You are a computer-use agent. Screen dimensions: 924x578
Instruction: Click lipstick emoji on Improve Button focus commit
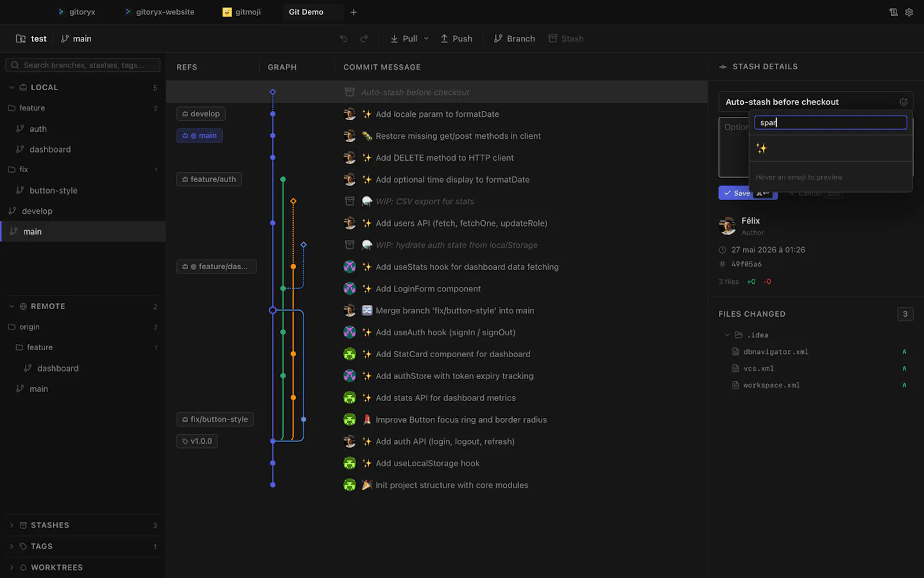[x=367, y=420]
